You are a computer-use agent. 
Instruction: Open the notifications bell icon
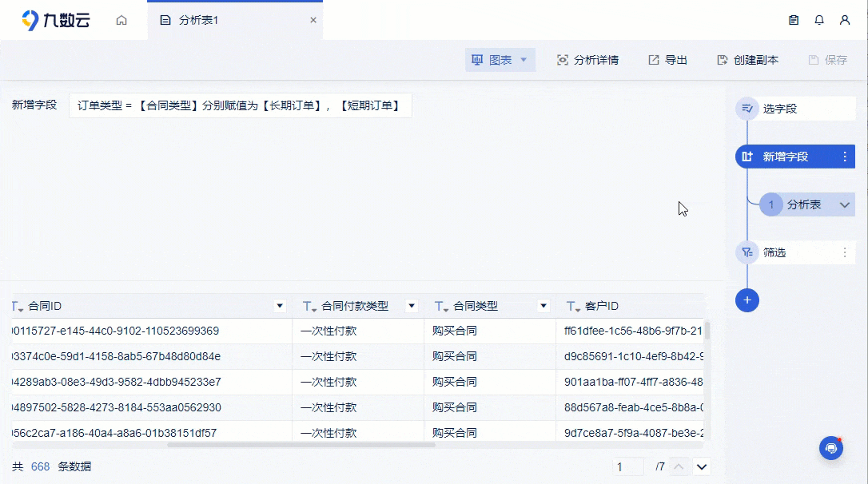point(819,19)
